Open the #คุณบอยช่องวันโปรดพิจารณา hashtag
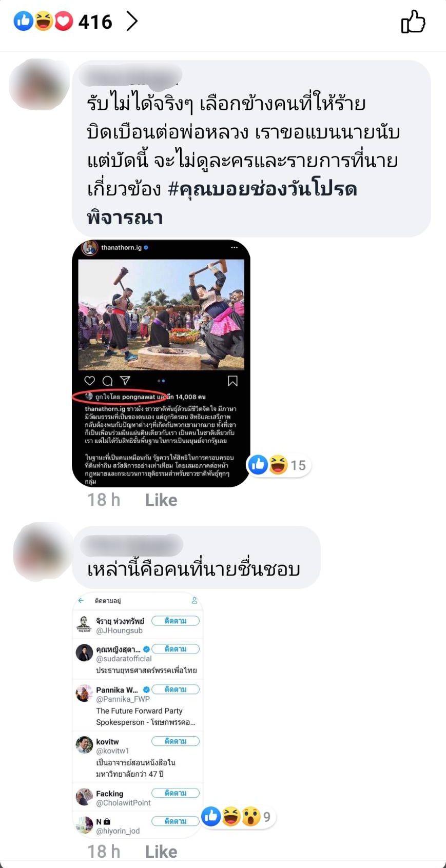This screenshot has width=446, height=868. [x=222, y=203]
